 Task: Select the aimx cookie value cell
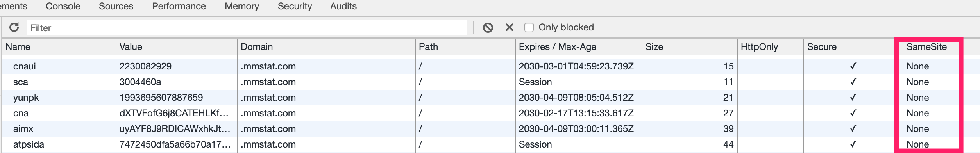pos(177,129)
